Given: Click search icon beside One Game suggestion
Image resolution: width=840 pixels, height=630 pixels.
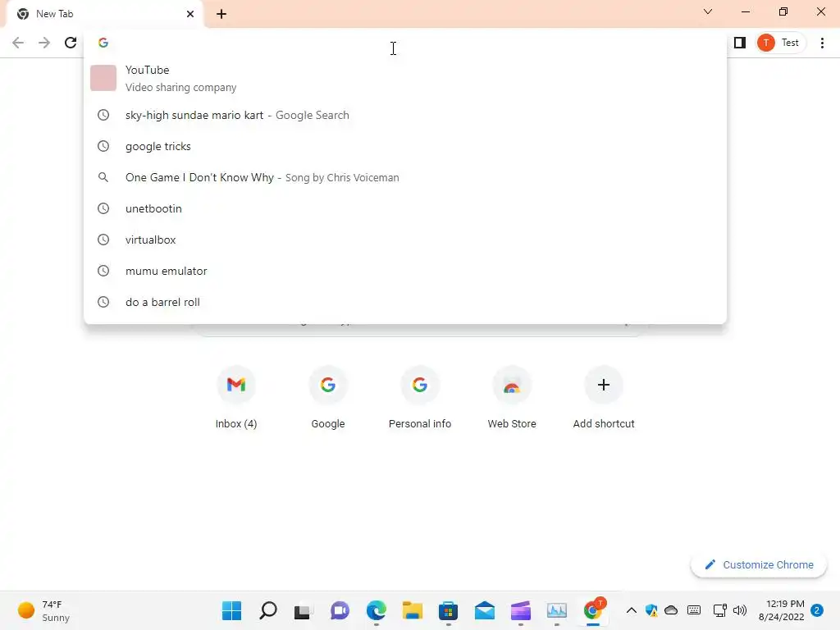Looking at the screenshot, I should pos(103,177).
